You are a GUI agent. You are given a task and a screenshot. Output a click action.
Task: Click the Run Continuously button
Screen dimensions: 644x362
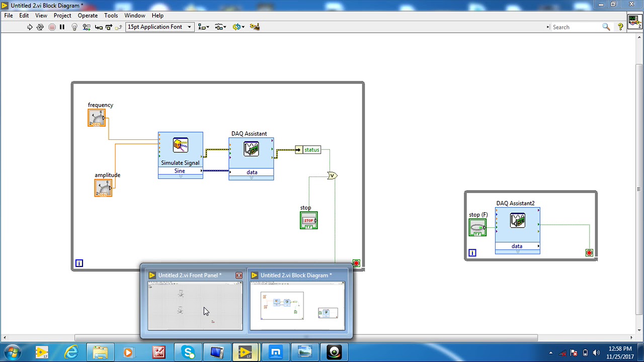[x=40, y=27]
